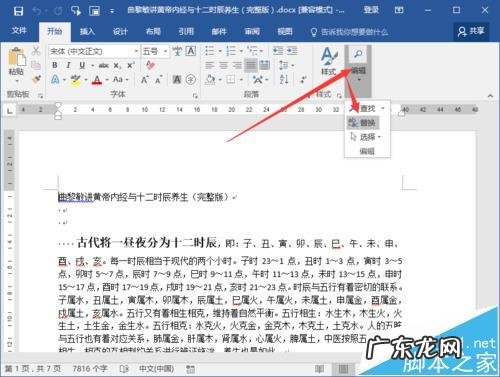Align text right
This screenshot has height=377, width=500.
pyautogui.click(x=237, y=65)
